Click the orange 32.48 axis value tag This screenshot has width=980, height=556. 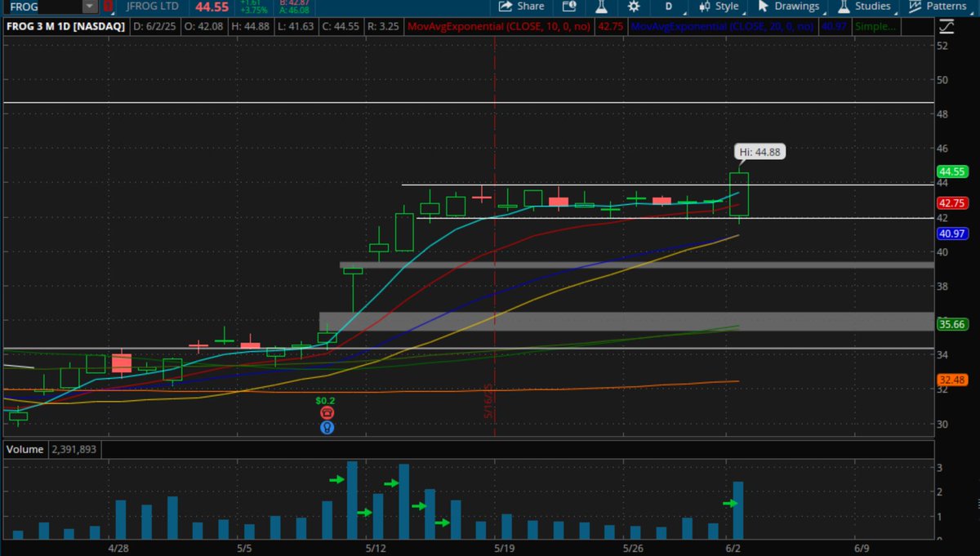(x=952, y=380)
